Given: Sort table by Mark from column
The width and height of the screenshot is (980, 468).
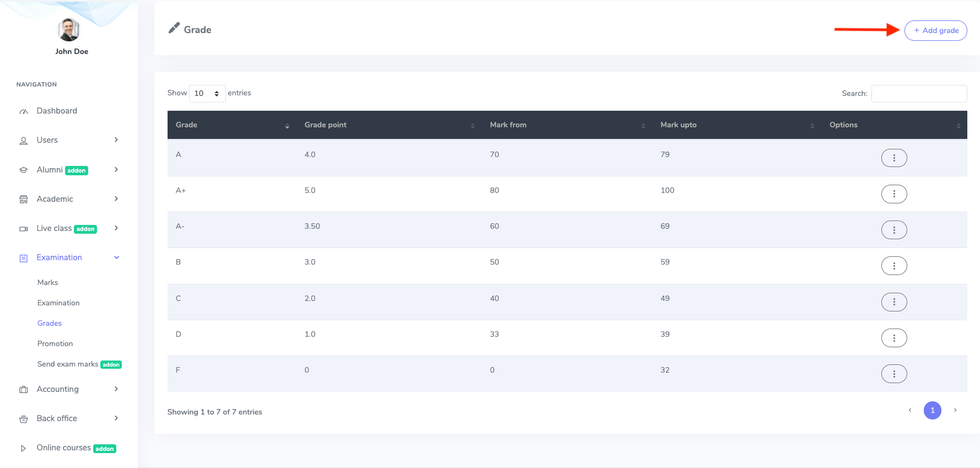Looking at the screenshot, I should click(567, 125).
